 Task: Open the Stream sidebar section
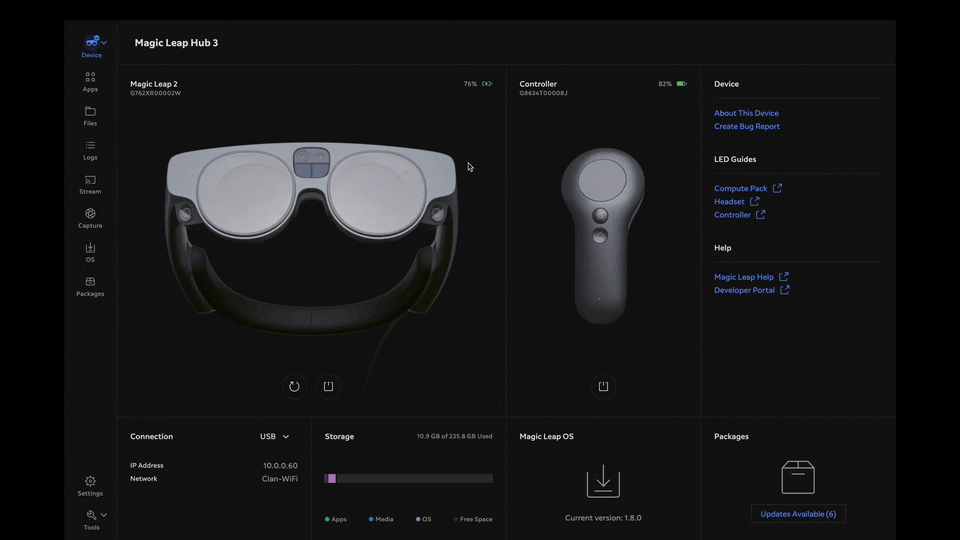click(x=90, y=184)
